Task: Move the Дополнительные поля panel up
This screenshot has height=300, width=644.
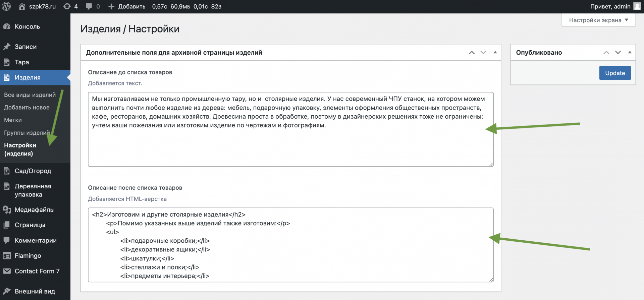Action: (x=472, y=53)
